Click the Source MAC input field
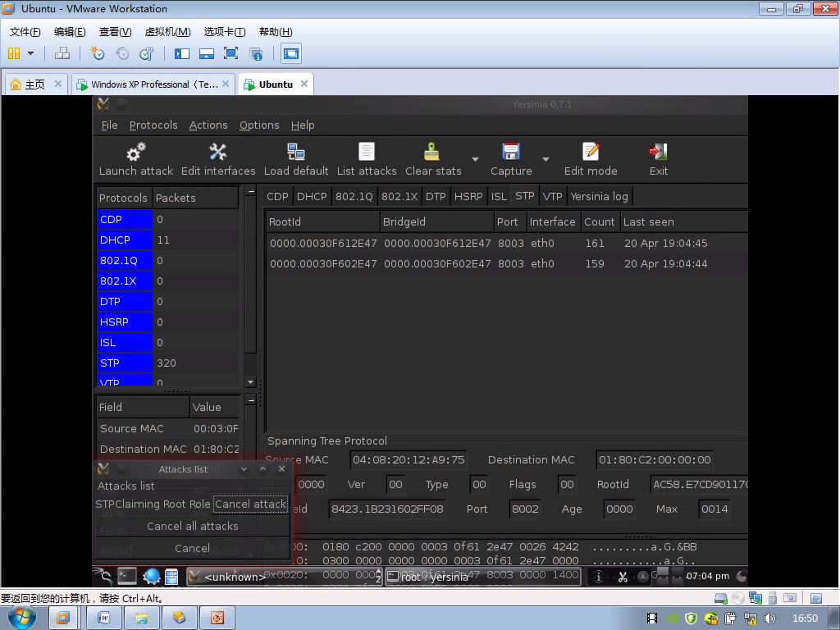The image size is (840, 630). 409,459
